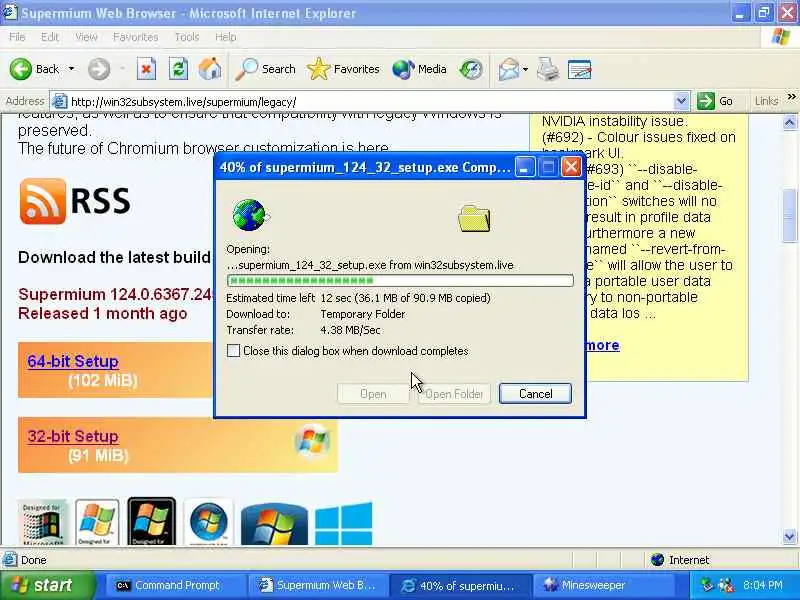
Task: Switch to Command Prompt in taskbar
Action: click(176, 585)
